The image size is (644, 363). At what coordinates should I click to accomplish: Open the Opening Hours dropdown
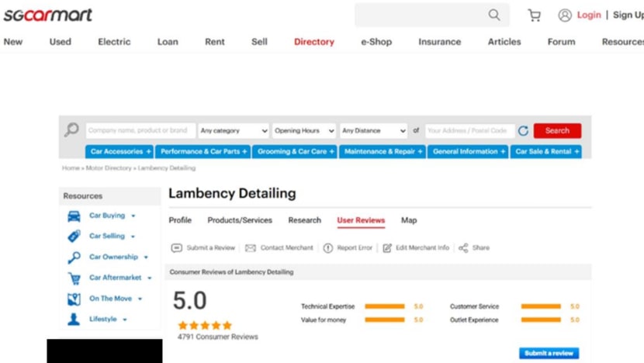click(x=303, y=131)
